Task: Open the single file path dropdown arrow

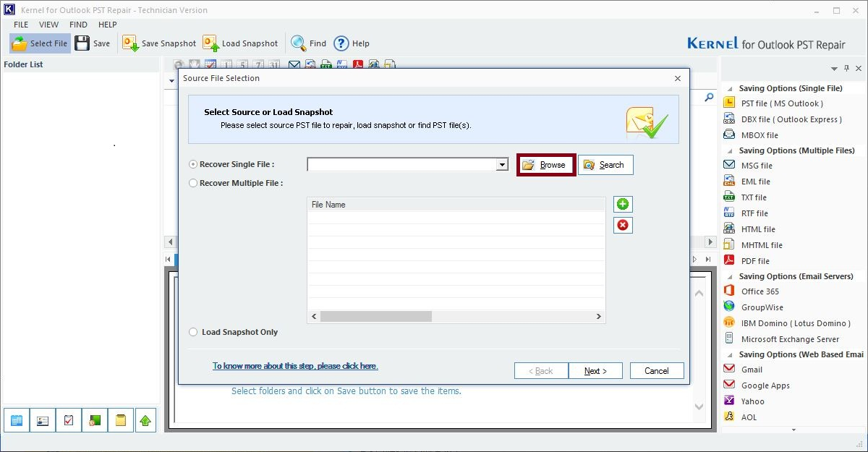Action: (x=502, y=165)
